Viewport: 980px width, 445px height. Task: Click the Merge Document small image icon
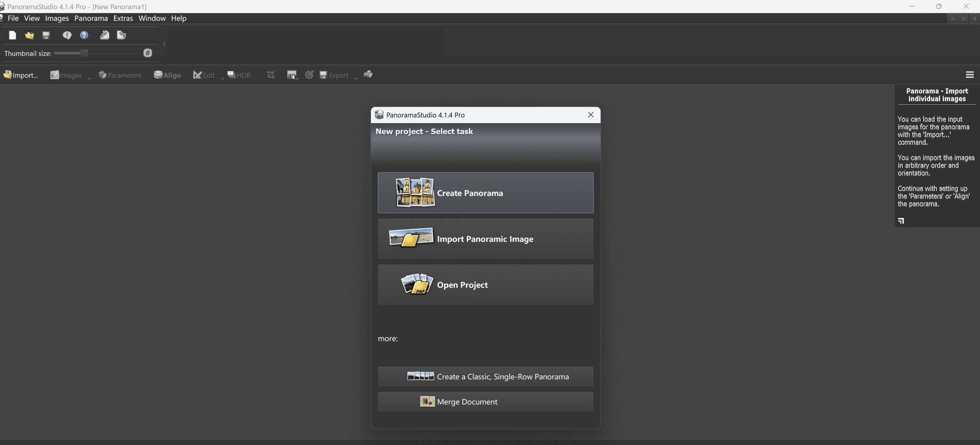(x=427, y=401)
